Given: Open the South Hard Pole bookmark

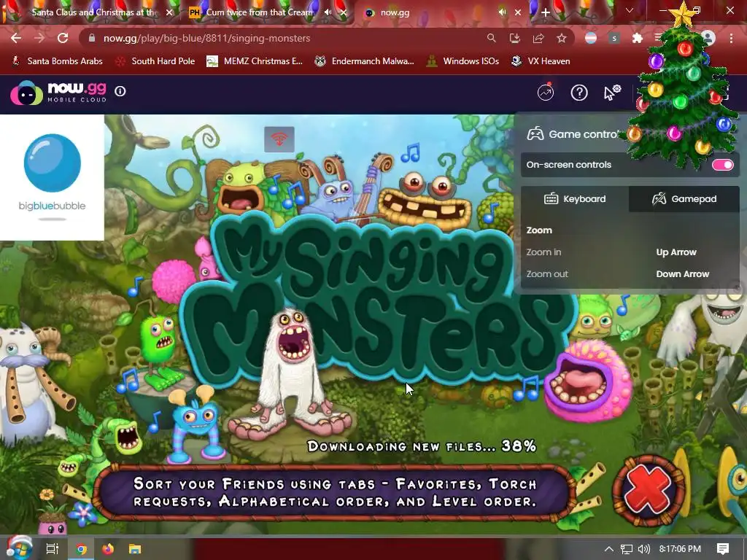Looking at the screenshot, I should tap(156, 61).
